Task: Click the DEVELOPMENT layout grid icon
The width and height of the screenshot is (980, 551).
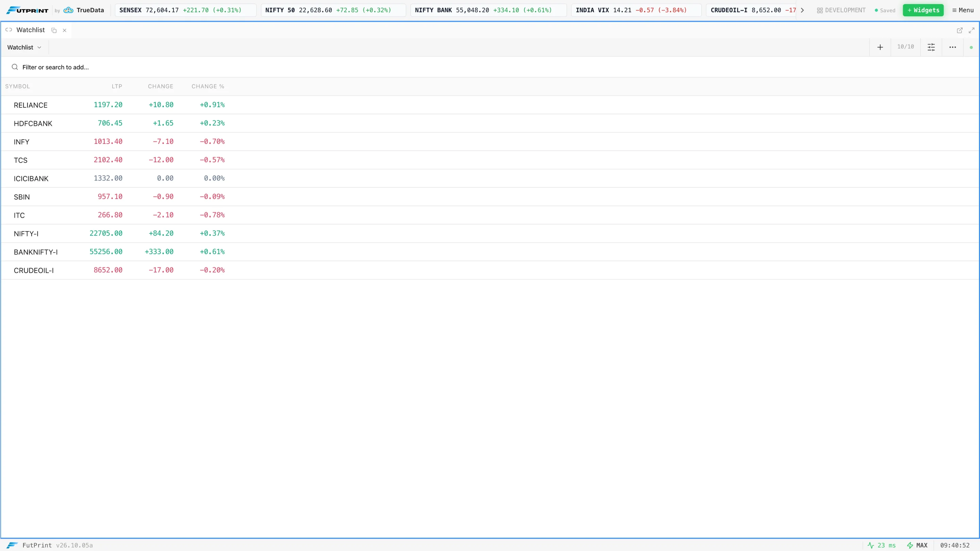Action: 819,10
